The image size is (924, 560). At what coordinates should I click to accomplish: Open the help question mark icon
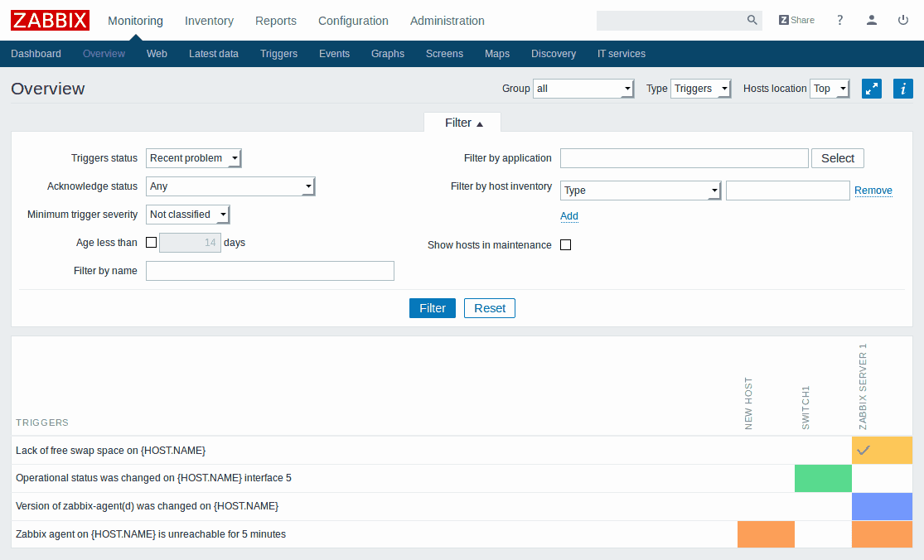coord(839,20)
